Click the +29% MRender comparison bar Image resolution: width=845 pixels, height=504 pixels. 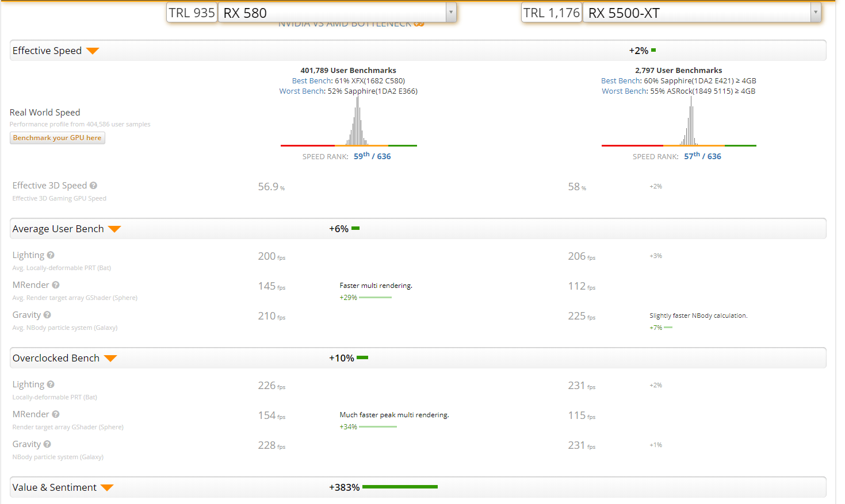tap(375, 298)
